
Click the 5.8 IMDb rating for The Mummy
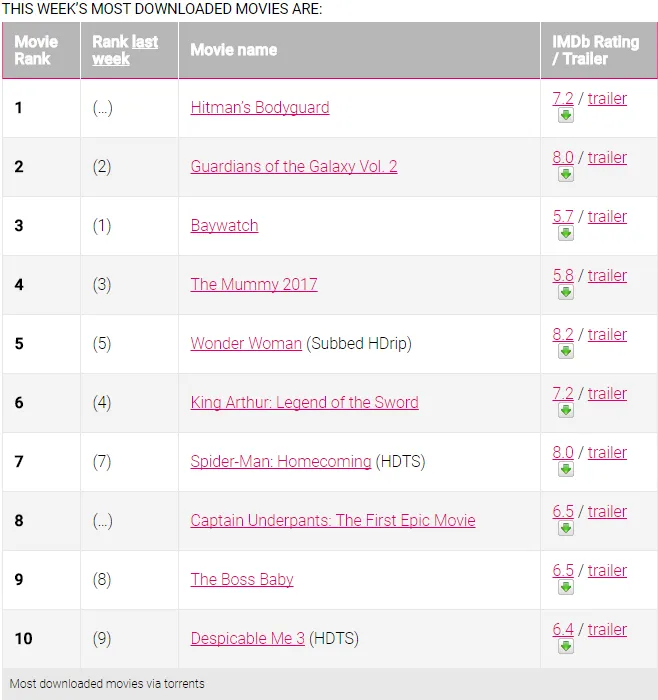[563, 275]
